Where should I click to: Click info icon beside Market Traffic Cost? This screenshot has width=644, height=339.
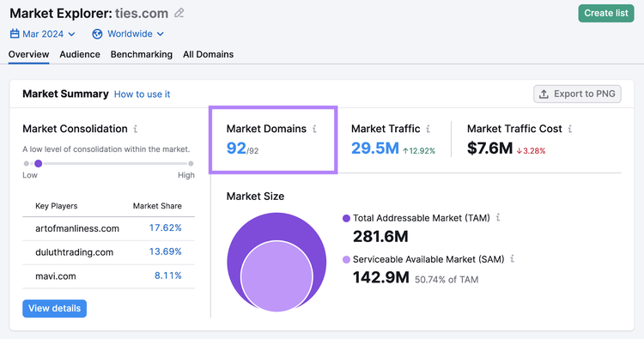click(x=569, y=129)
